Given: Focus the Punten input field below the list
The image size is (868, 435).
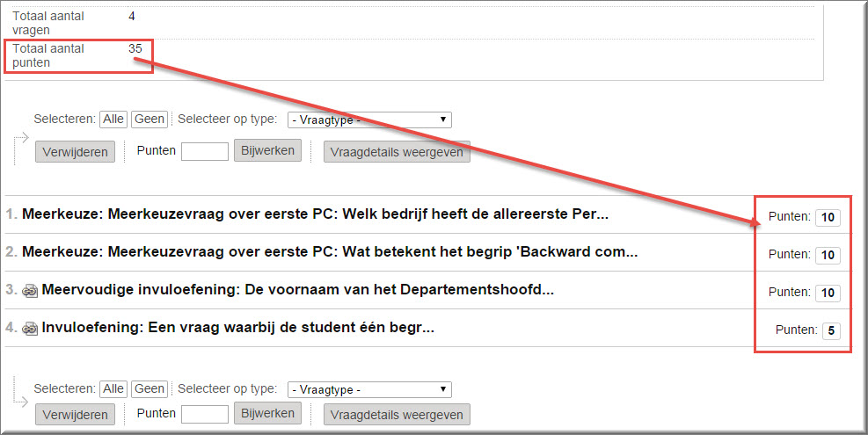Looking at the screenshot, I should (204, 414).
